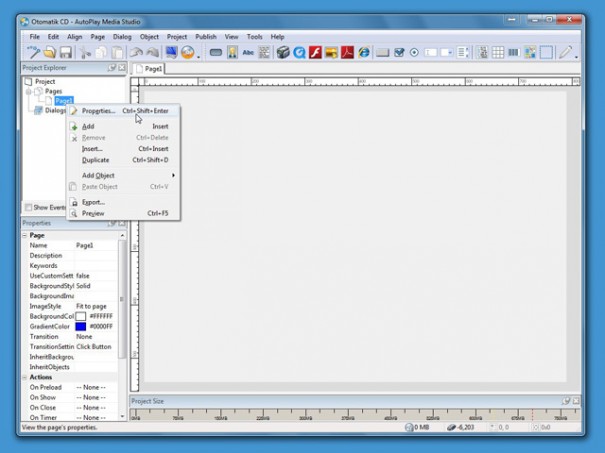
Task: Choose Preview in context menu
Action: (124, 213)
